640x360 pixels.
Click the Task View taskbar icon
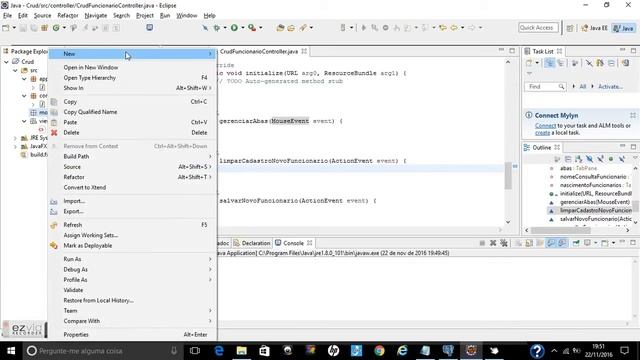(195, 351)
